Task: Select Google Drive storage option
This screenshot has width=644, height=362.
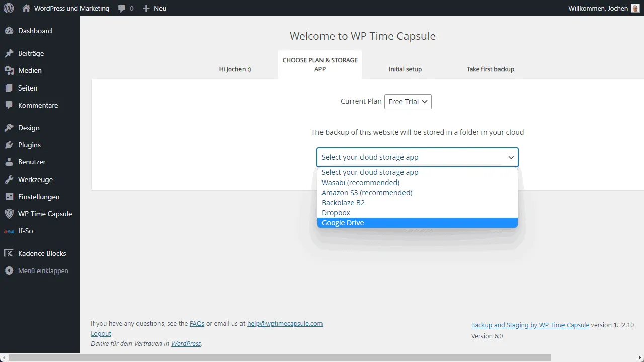Action: point(418,223)
